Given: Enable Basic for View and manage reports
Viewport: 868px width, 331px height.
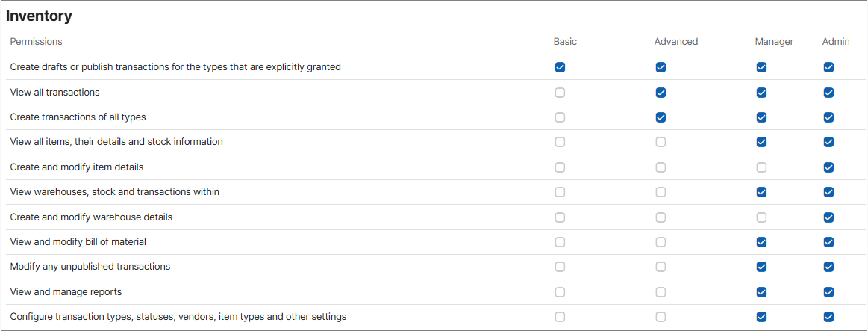Looking at the screenshot, I should (560, 291).
